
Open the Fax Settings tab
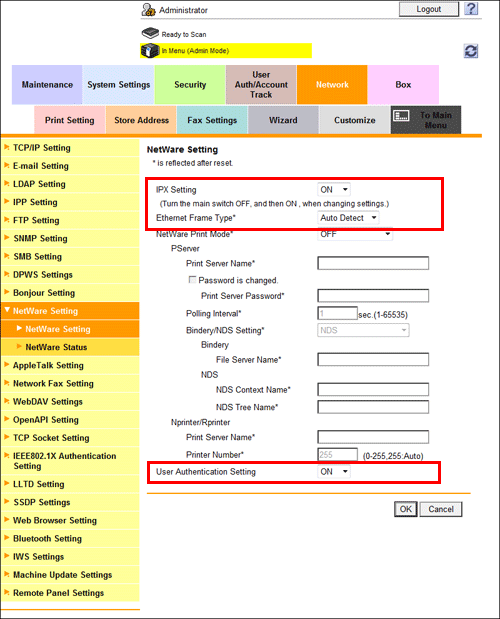pyautogui.click(x=212, y=120)
